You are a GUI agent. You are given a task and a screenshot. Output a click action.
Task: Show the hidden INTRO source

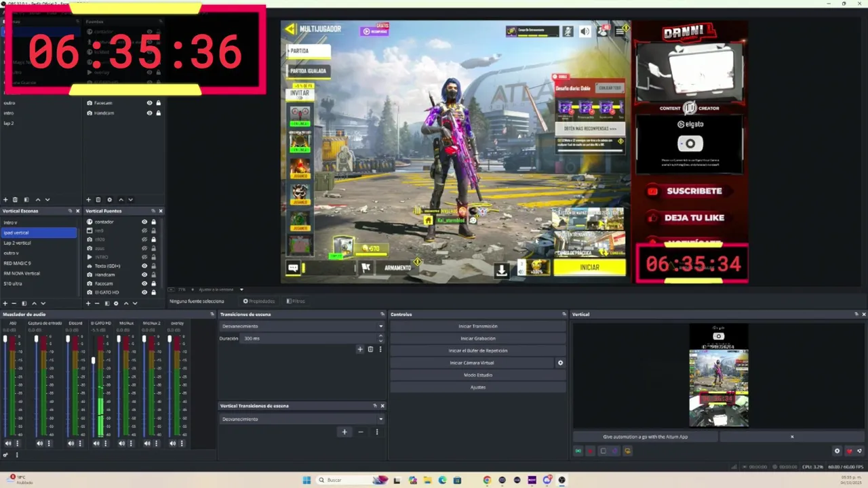144,257
